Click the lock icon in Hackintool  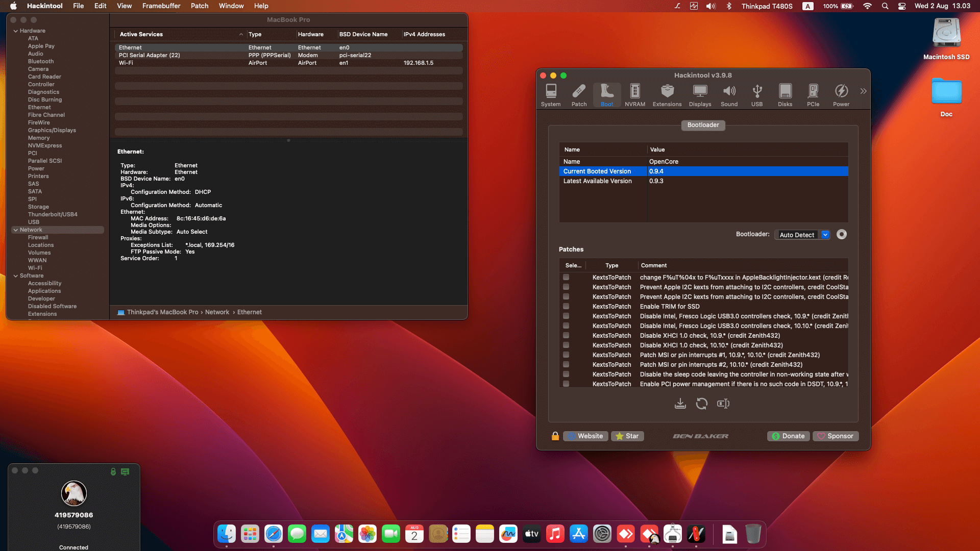(x=555, y=436)
